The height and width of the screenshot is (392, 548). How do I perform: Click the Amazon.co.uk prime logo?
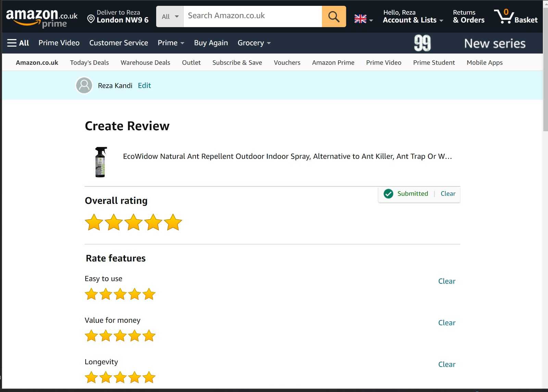(42, 18)
